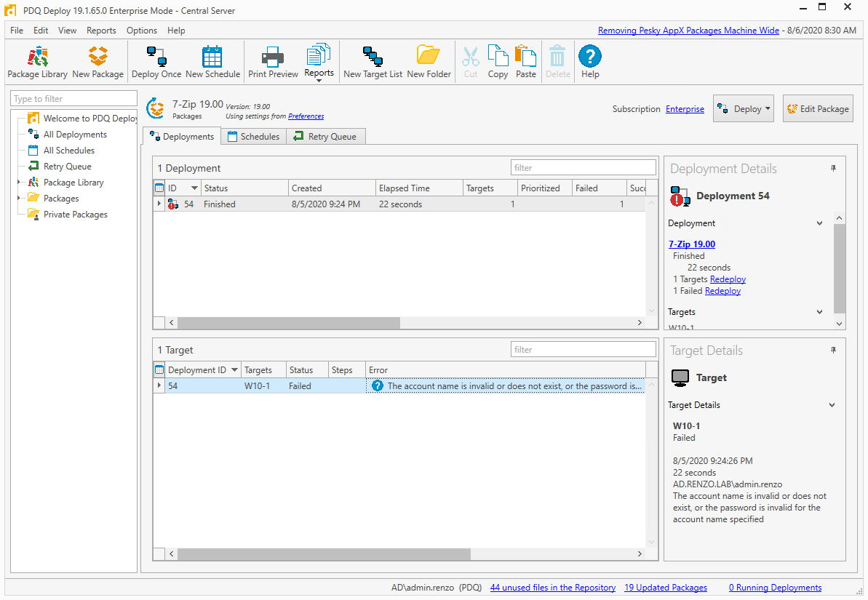Sort deployments by ID column dropdown arrow
Screen dimensions: 868x600
click(x=194, y=188)
